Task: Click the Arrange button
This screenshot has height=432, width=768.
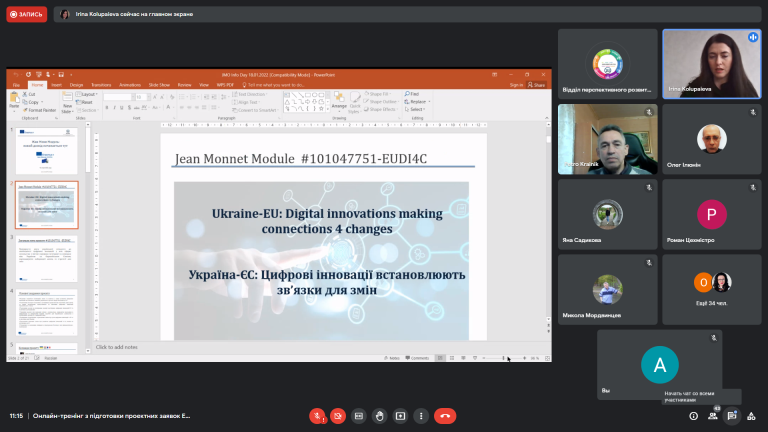Action: [x=339, y=100]
